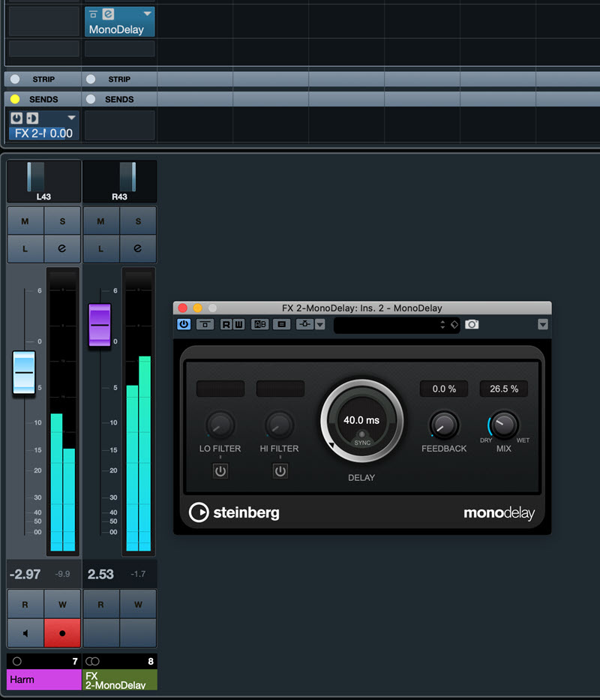Click the Write automation button in plugin toolbar
Image resolution: width=600 pixels, height=700 pixels.
tap(237, 324)
